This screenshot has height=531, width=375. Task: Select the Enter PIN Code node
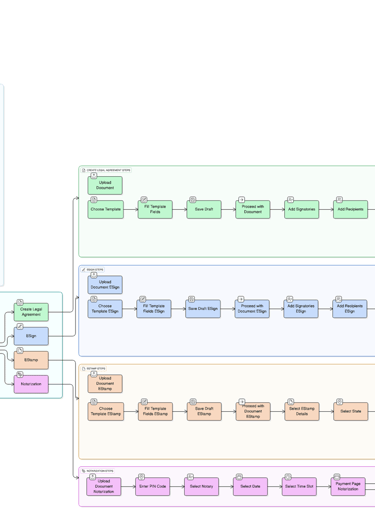click(x=152, y=487)
